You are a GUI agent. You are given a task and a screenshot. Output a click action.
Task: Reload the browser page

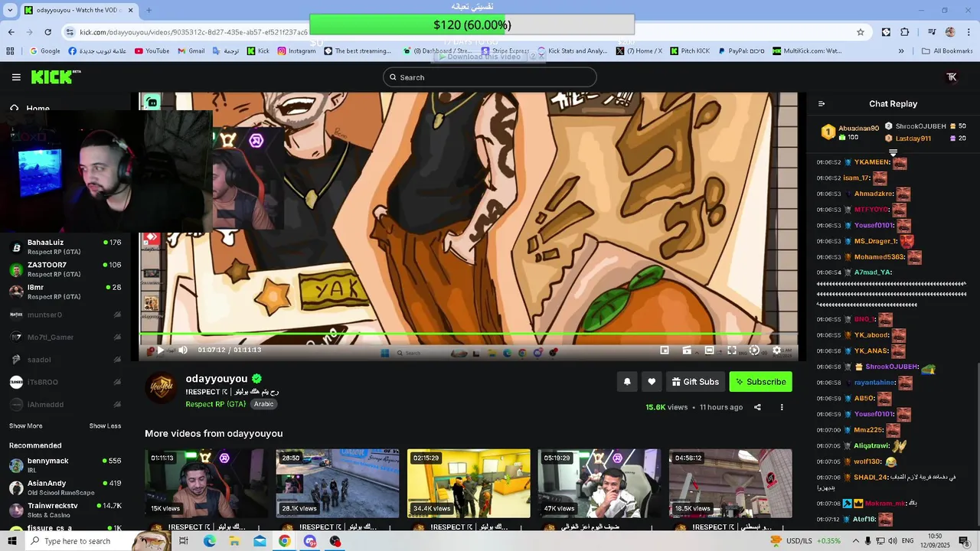coord(47,32)
